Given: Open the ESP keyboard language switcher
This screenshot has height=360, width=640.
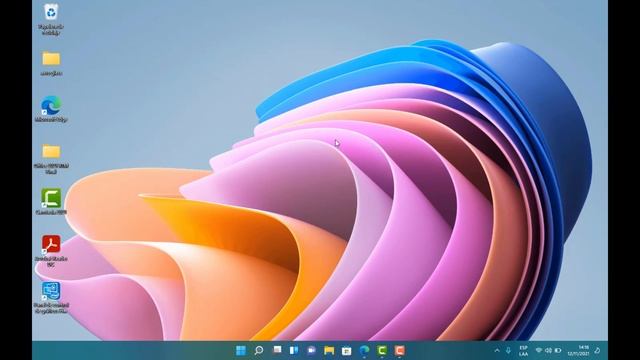Looking at the screenshot, I should [524, 351].
